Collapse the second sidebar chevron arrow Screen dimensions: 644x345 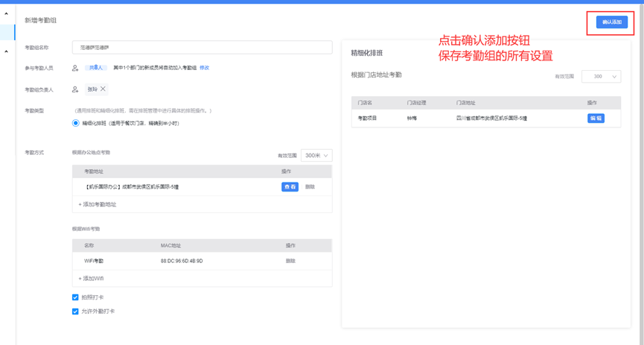point(6,51)
